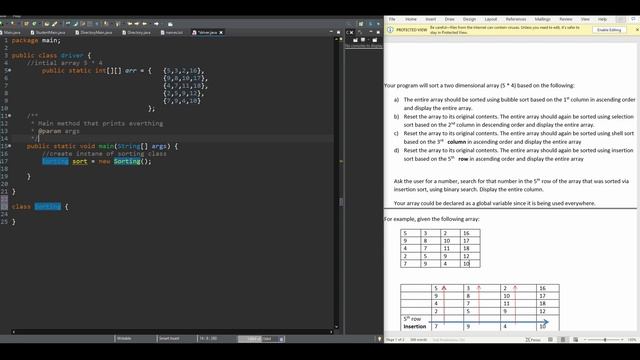Open the Help ribbon tab in Word
This screenshot has height=360, width=640.
(x=602, y=19)
